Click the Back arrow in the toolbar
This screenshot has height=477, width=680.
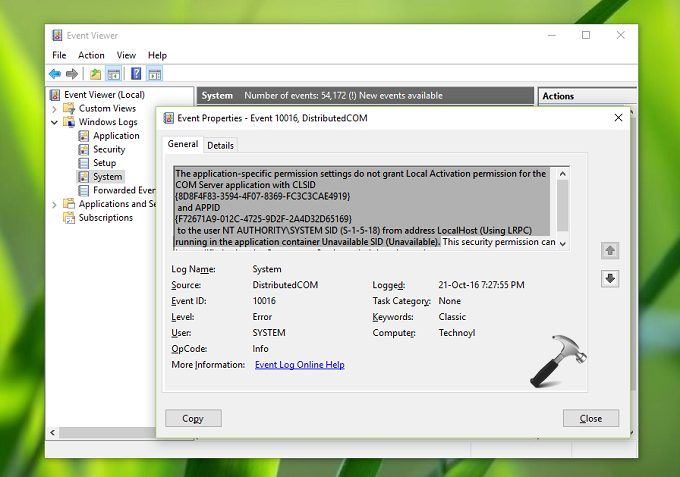(x=54, y=74)
